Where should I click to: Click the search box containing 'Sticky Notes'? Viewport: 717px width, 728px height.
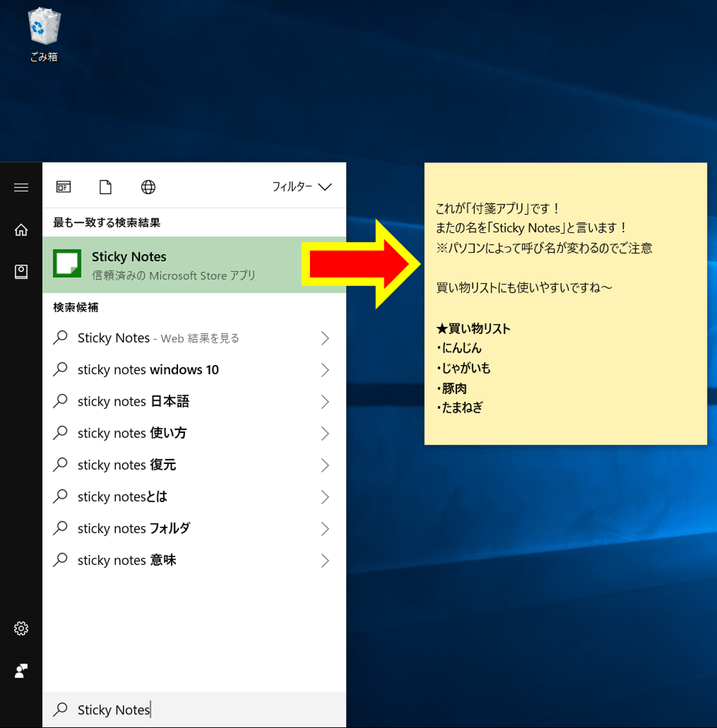pyautogui.click(x=194, y=709)
